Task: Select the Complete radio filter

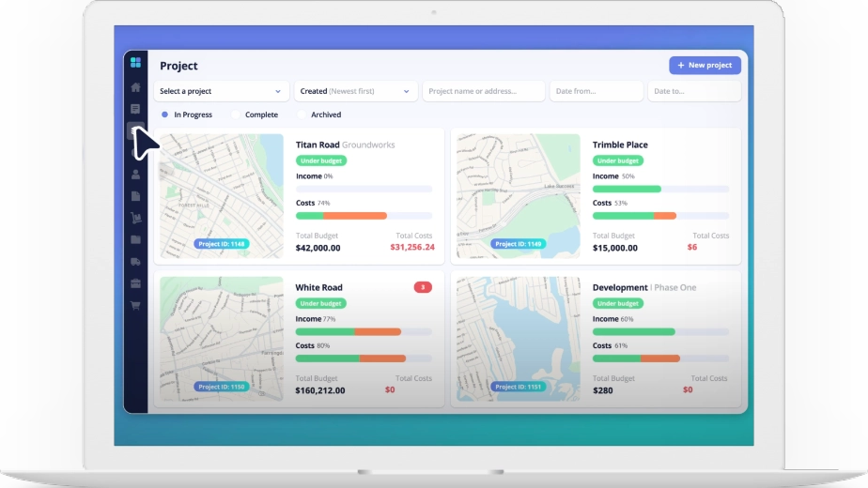Action: [x=237, y=114]
